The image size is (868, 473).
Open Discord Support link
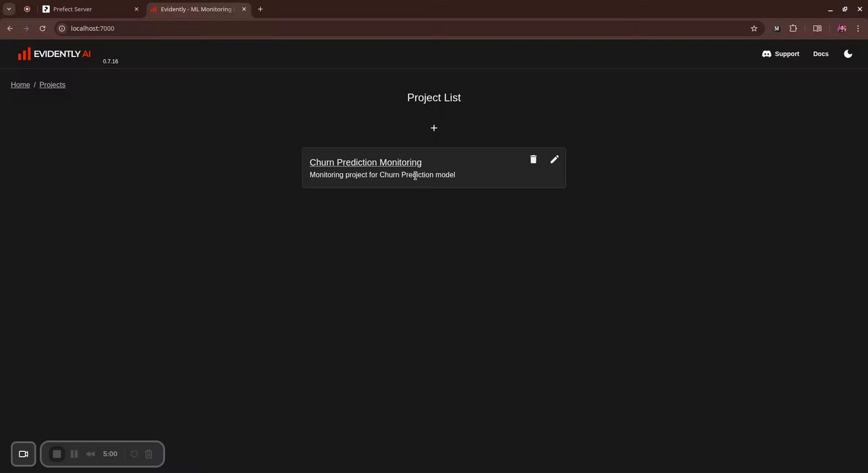click(781, 54)
